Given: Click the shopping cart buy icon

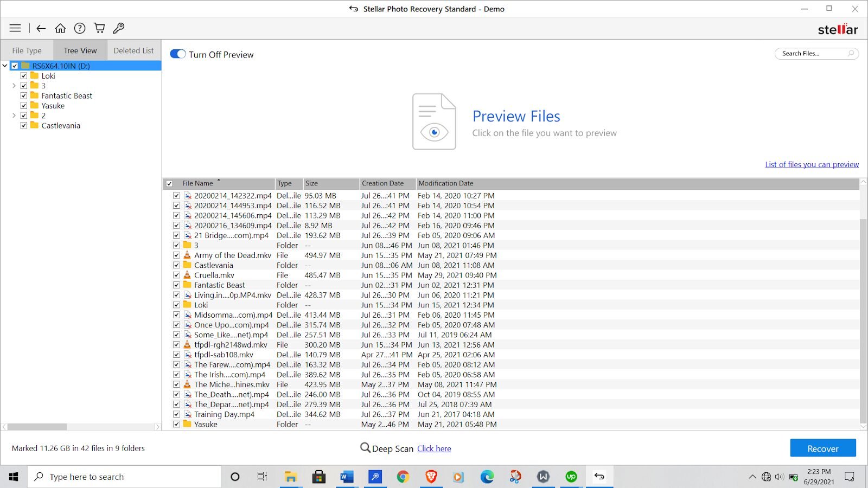Looking at the screenshot, I should point(99,28).
